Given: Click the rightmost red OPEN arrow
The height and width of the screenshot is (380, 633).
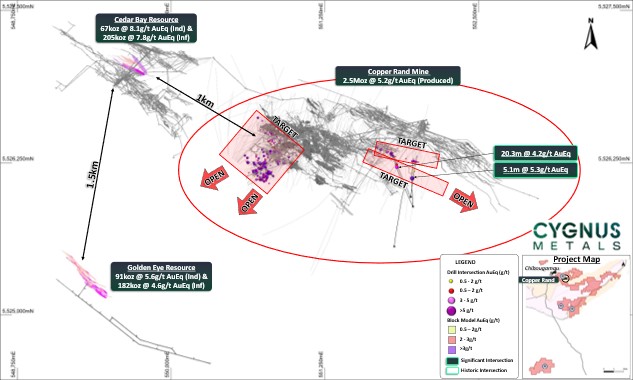Looking at the screenshot, I should point(463,199).
